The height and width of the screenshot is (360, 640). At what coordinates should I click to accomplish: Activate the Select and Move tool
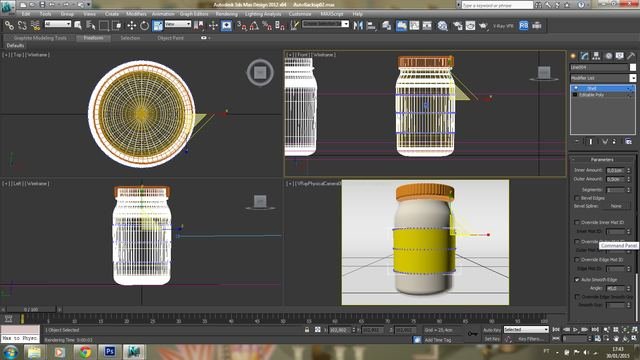pyautogui.click(x=131, y=26)
